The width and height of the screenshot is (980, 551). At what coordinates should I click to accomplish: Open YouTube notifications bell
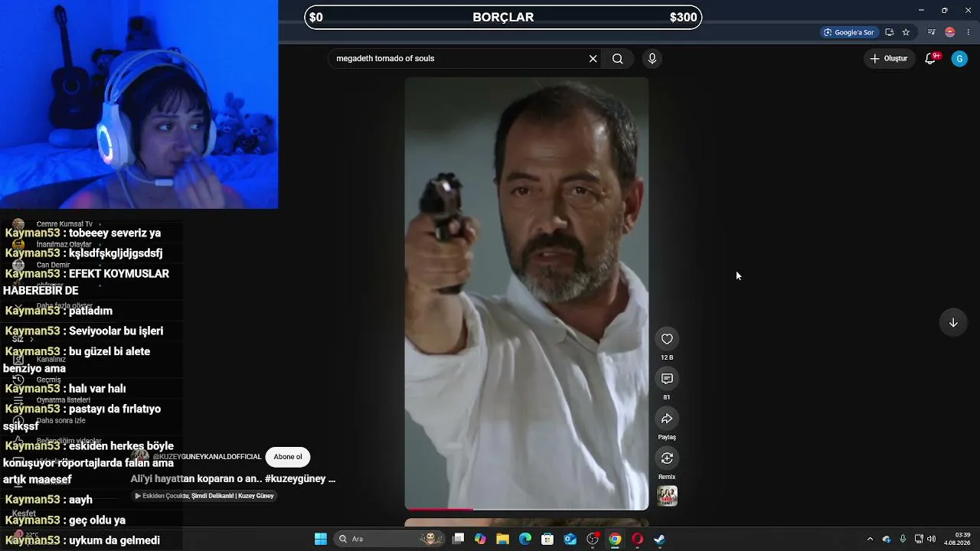(x=931, y=59)
